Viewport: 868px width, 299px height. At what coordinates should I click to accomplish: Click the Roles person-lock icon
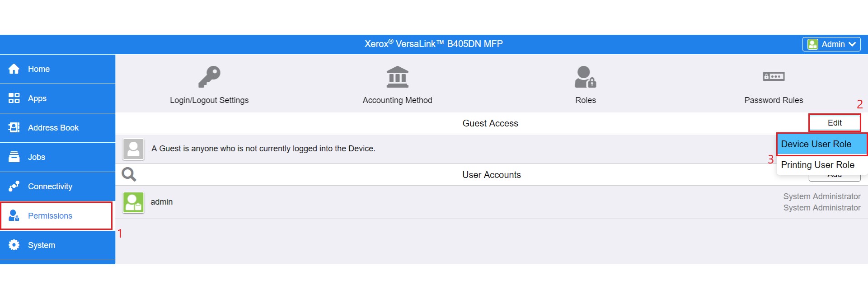585,77
